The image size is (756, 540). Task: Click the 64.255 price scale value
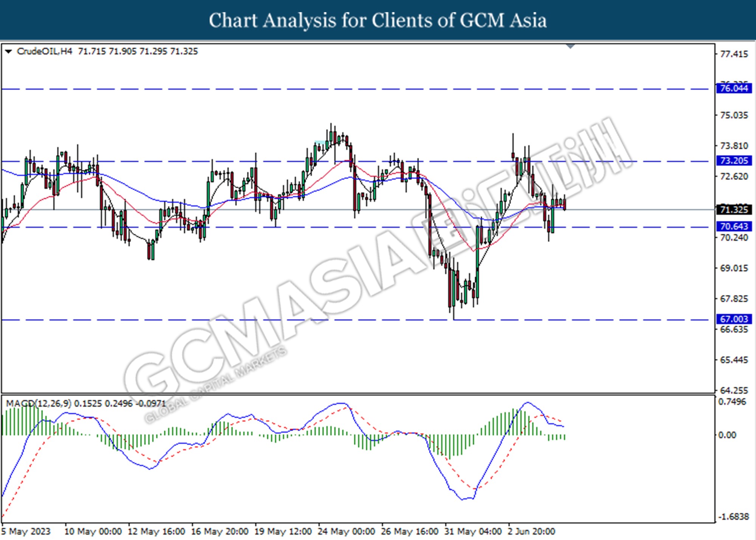coord(734,391)
